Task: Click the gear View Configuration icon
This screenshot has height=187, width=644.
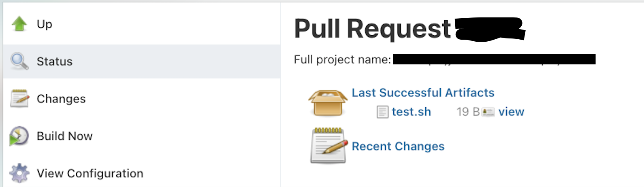Action: point(19,173)
